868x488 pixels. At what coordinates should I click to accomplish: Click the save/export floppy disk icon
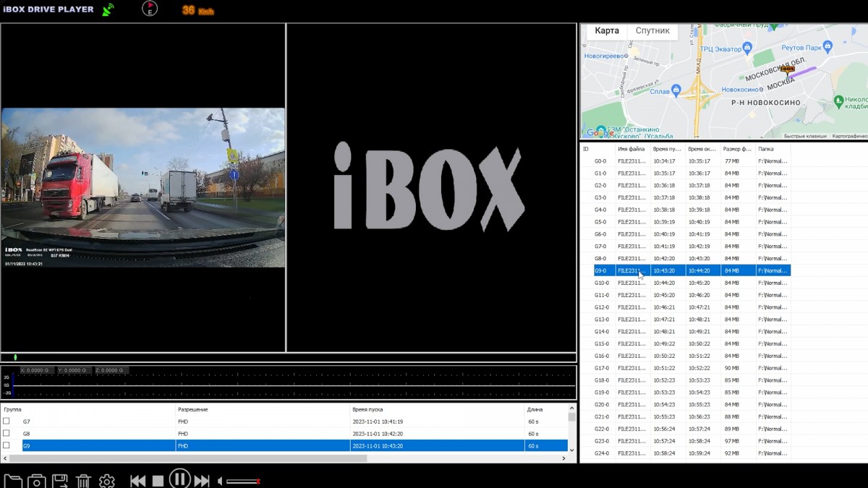60,481
